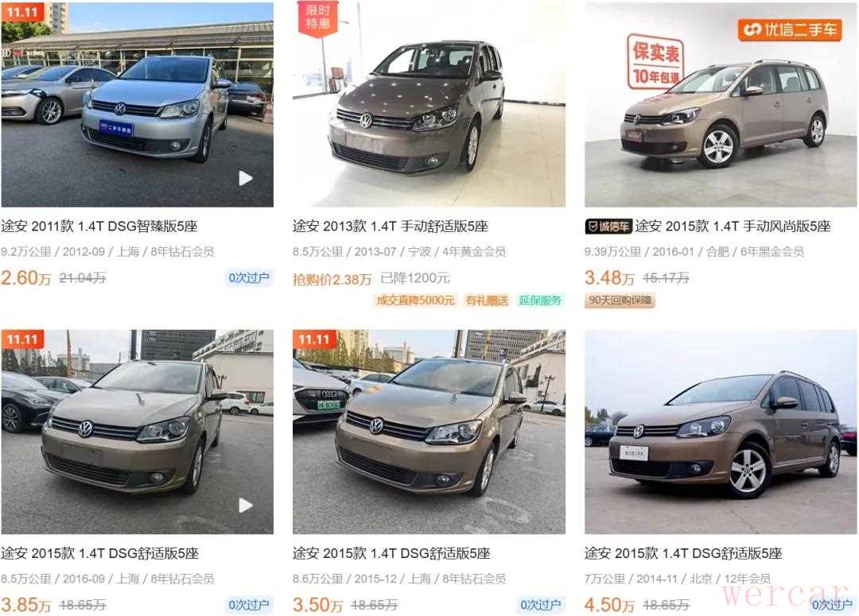Viewport: 859px width, 616px height.
Task: Click the 延保服务 green tag
Action: [x=540, y=300]
